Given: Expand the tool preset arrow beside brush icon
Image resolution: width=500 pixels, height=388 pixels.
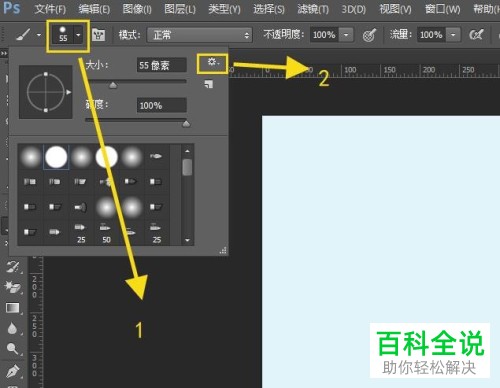Looking at the screenshot, I should coord(39,35).
